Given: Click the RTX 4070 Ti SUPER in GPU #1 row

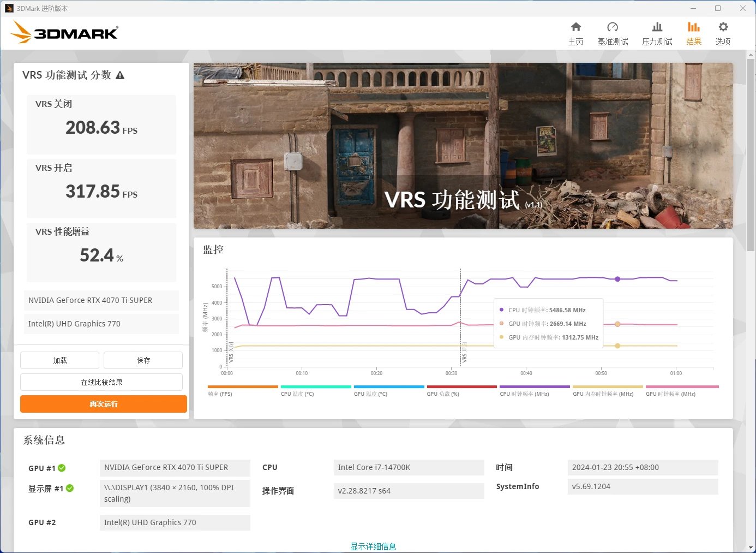Looking at the screenshot, I should [x=175, y=467].
